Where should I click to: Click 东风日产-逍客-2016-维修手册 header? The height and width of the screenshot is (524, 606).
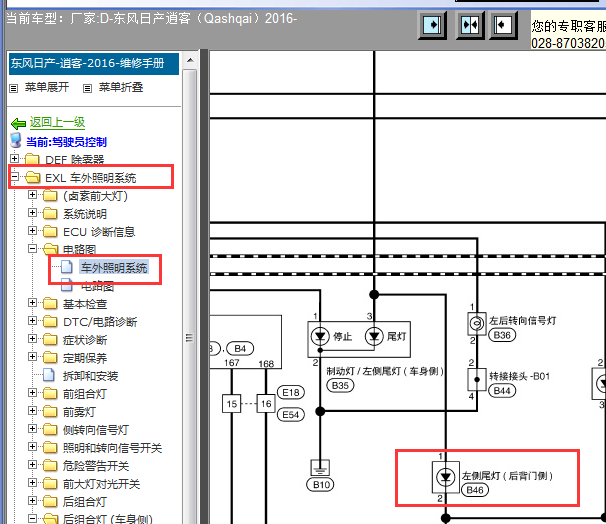pyautogui.click(x=94, y=64)
